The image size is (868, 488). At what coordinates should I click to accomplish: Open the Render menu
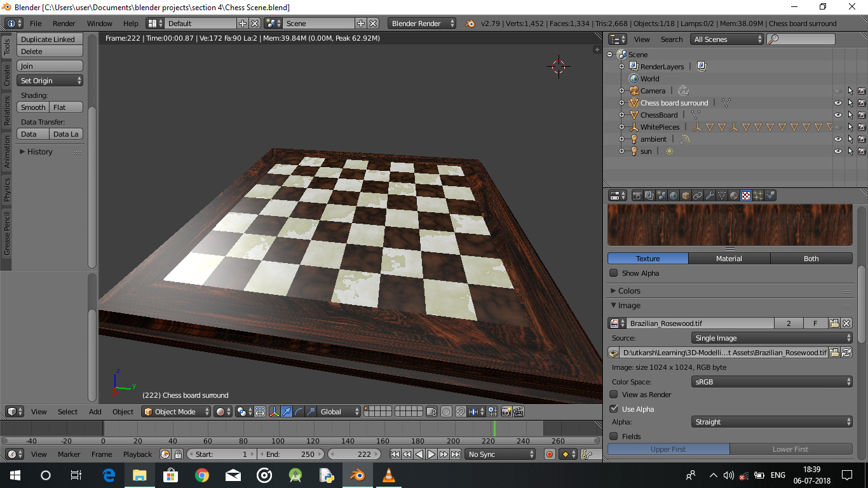pyautogui.click(x=64, y=24)
